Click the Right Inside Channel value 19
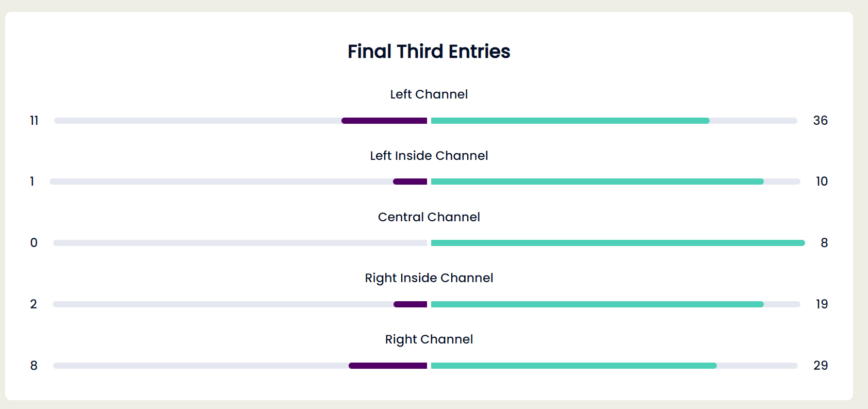Image resolution: width=868 pixels, height=409 pixels. (822, 304)
